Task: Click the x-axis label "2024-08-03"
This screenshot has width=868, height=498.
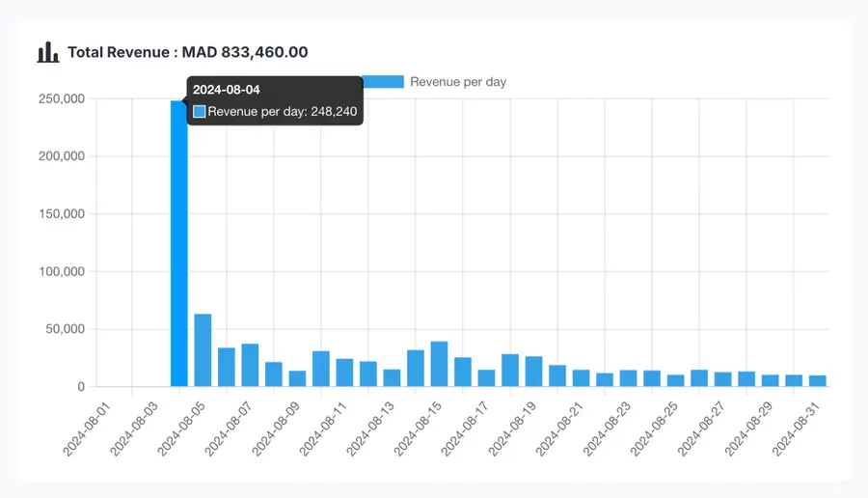Action: 133,429
